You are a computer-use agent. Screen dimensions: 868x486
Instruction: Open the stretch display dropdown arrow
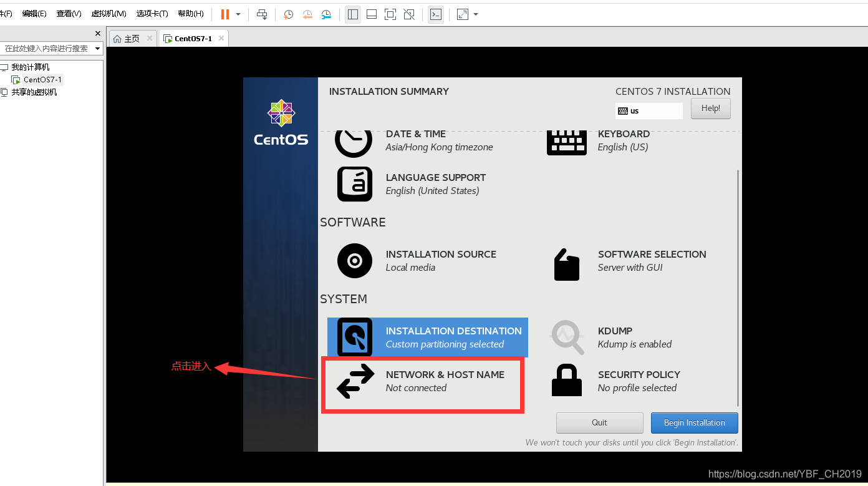[476, 14]
